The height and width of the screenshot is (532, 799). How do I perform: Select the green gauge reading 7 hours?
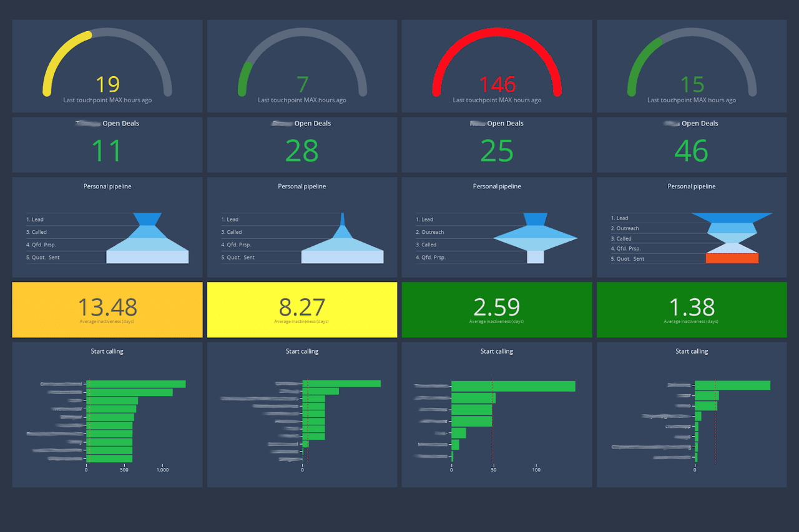[x=302, y=66]
